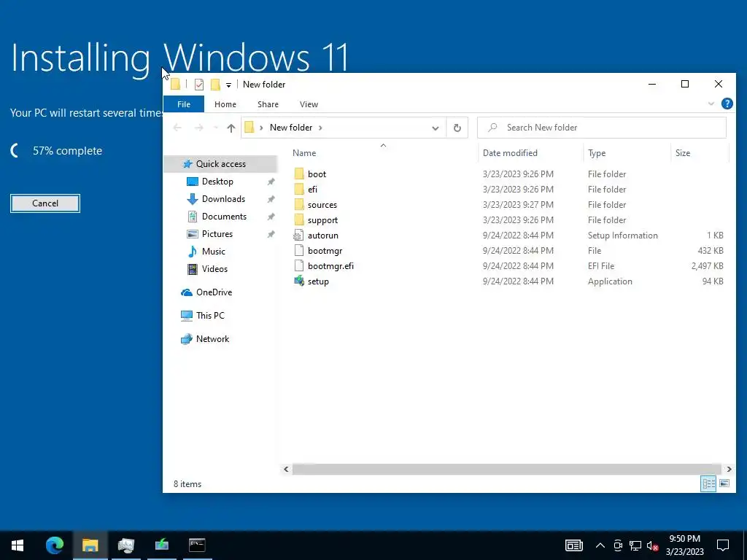Open the Share ribbon tab
This screenshot has height=560, width=747.
[x=268, y=104]
